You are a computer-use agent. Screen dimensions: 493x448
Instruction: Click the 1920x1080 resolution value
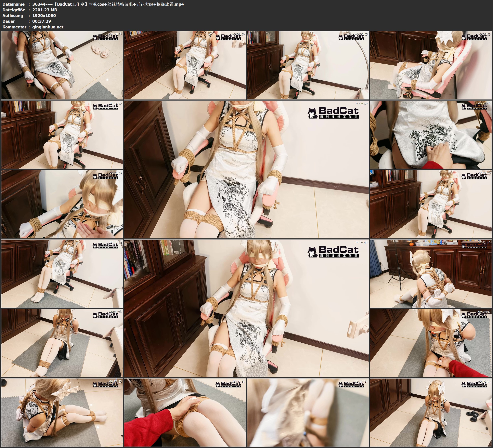pyautogui.click(x=44, y=15)
